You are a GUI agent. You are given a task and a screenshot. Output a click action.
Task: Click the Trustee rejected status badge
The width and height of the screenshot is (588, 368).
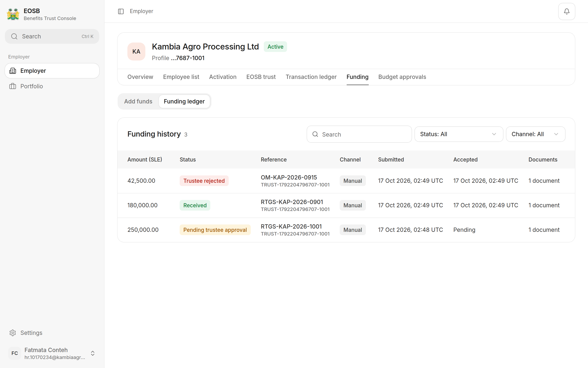pos(204,181)
